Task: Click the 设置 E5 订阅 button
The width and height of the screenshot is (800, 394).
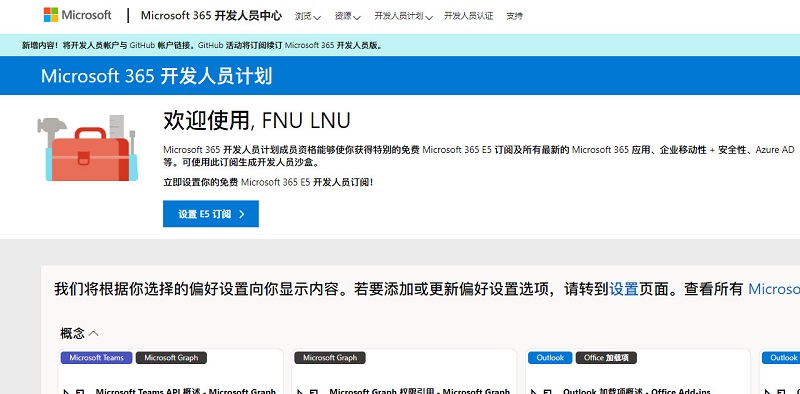Action: pos(211,214)
